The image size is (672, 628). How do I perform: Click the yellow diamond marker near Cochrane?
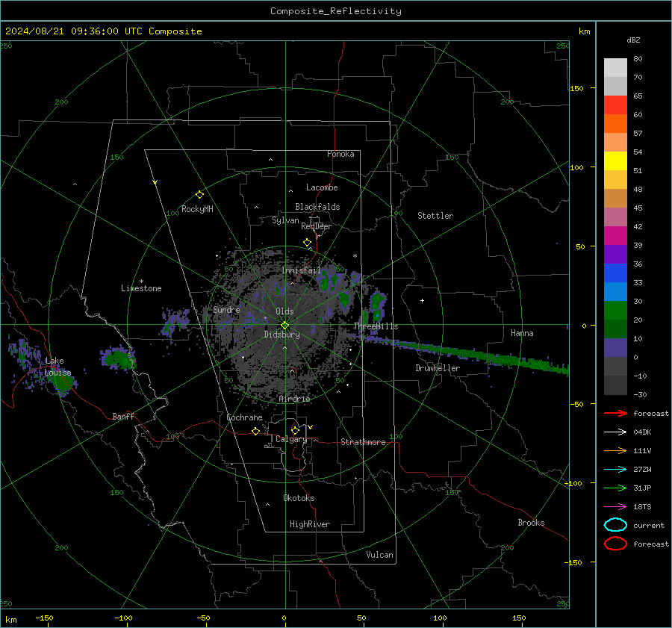tap(256, 431)
